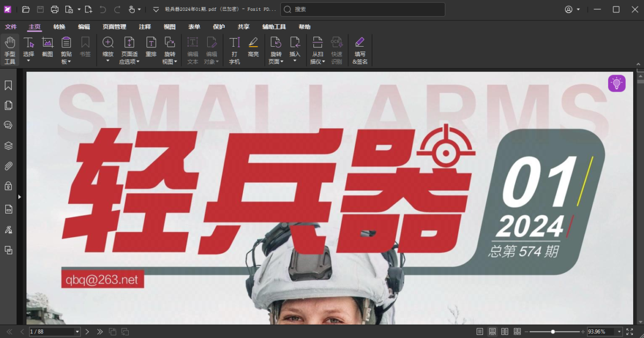Viewport: 644px width, 338px height.
Task: Enable facing pages layout in status bar
Action: 505,332
